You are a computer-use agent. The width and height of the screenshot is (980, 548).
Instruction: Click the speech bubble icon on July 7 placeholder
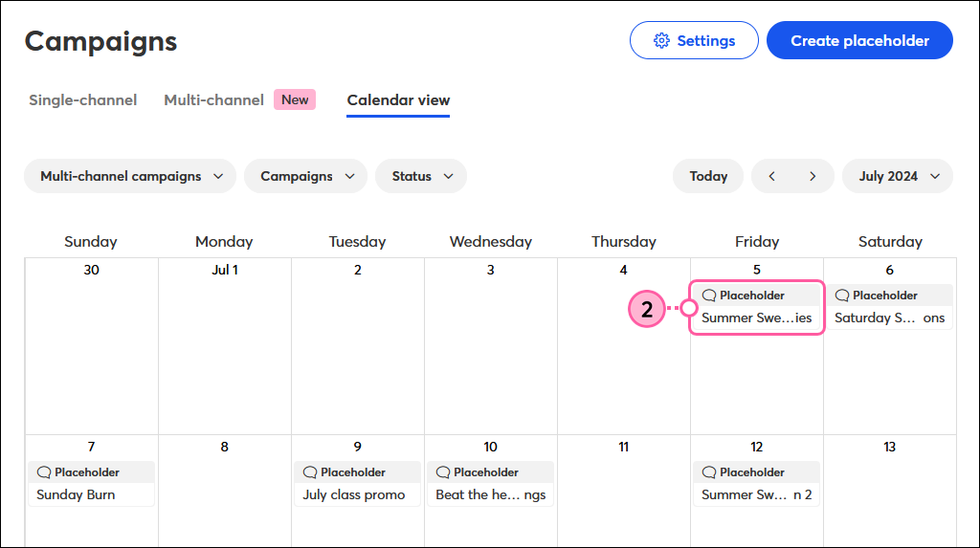pos(44,471)
